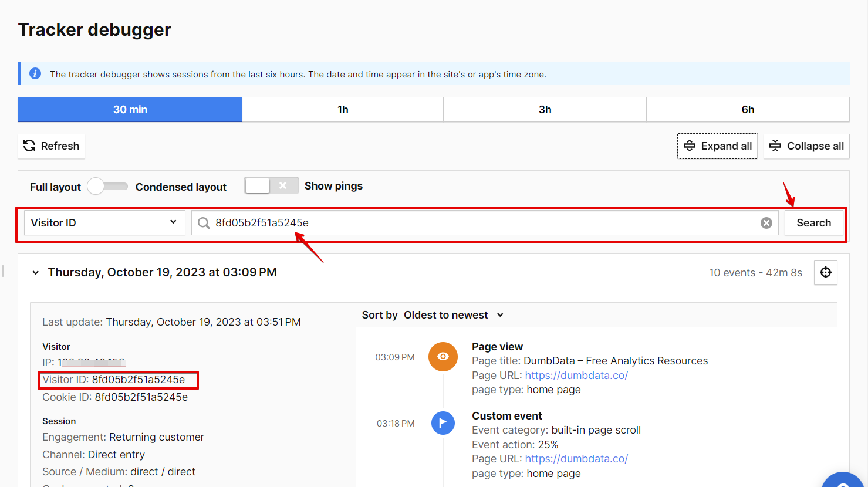Clear the search field using the X icon
This screenshot has width=868, height=487.
click(x=766, y=222)
